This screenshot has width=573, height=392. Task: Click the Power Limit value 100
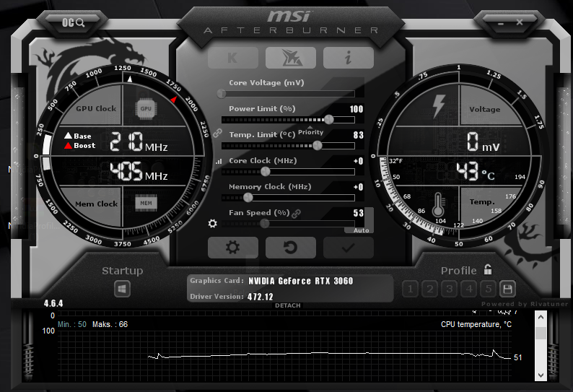click(x=357, y=109)
